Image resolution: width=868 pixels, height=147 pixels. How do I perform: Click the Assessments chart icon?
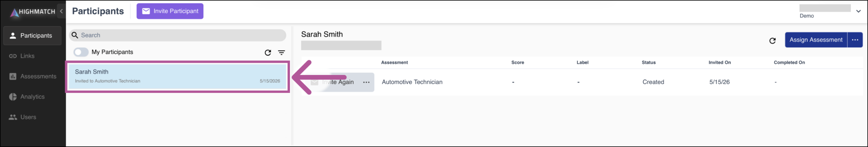pos(13,76)
